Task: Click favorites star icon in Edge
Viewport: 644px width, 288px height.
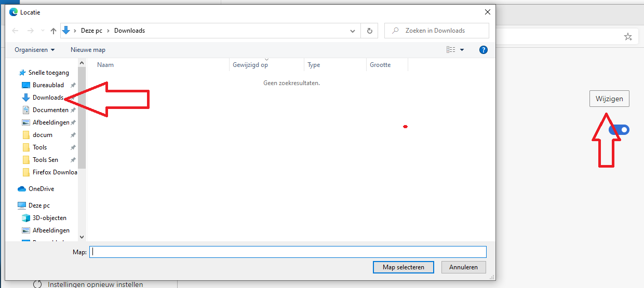Action: click(628, 36)
